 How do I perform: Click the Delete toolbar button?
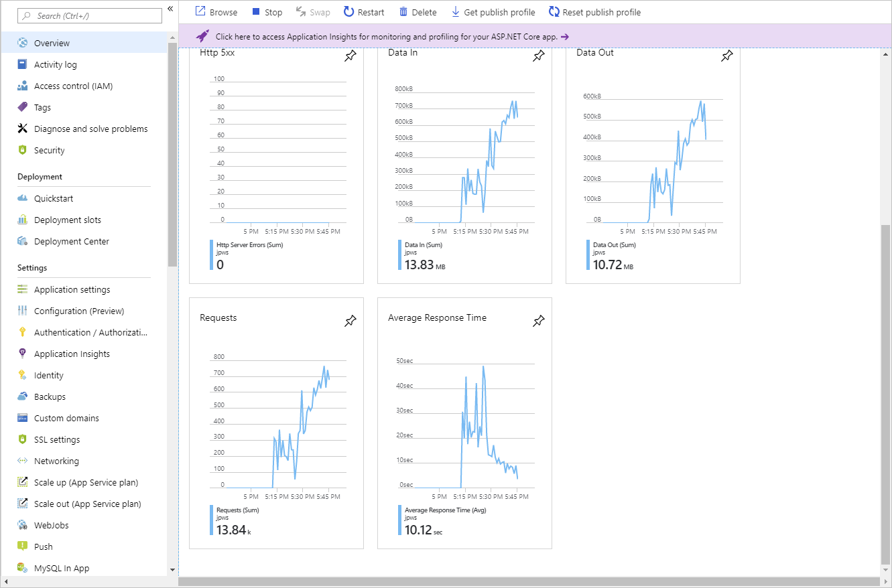pos(418,12)
